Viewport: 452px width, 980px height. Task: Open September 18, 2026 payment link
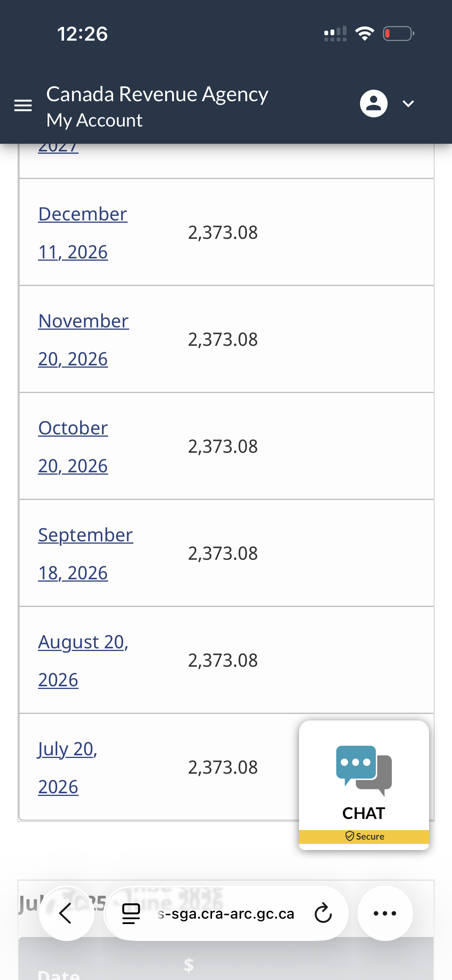point(85,554)
